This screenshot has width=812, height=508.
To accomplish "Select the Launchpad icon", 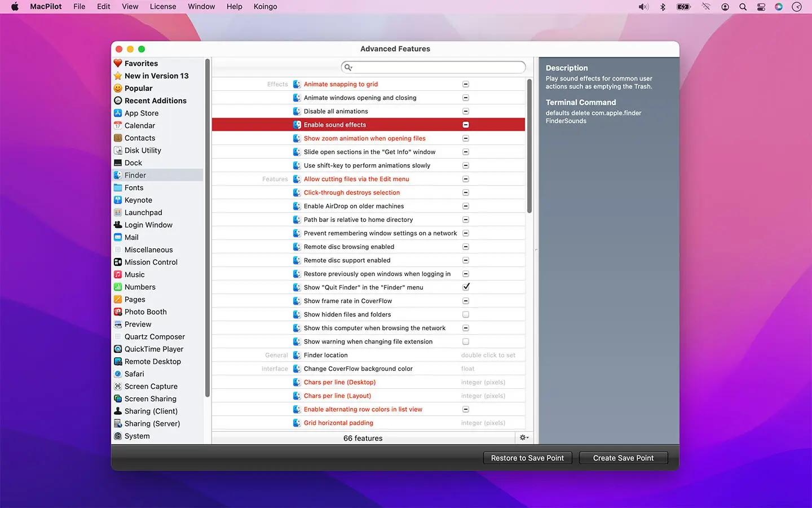I will (x=118, y=212).
